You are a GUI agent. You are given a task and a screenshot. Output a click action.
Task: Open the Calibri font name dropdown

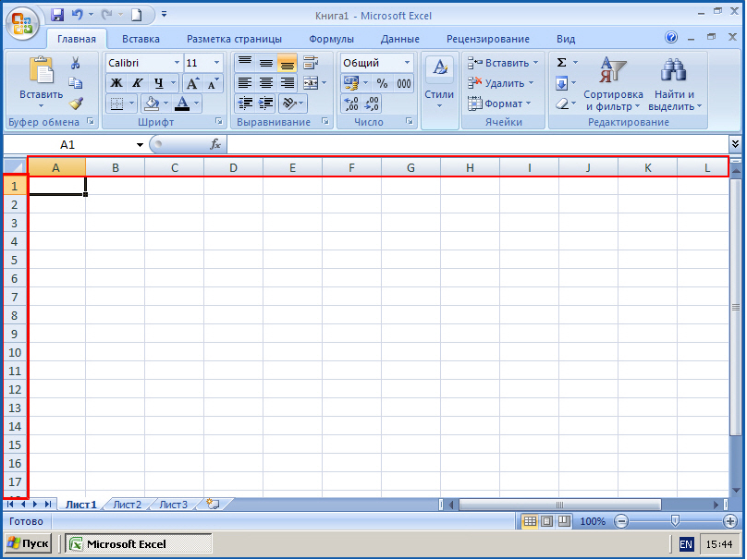[x=177, y=63]
